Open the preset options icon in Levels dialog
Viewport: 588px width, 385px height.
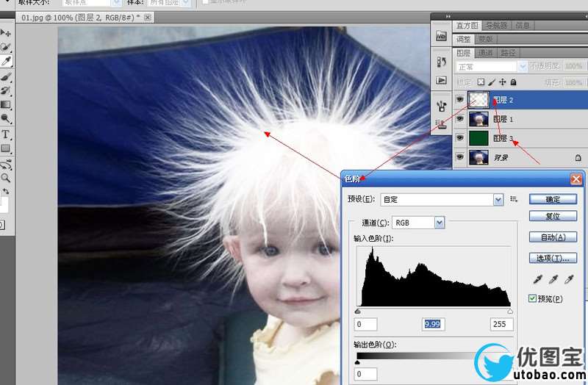click(x=514, y=199)
